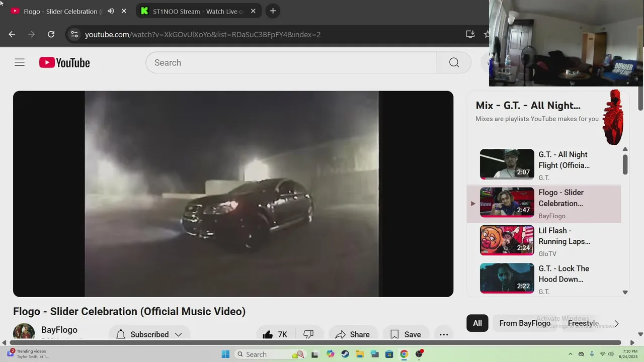Select the All filter chip
Screen dimensions: 644x362
477,323
